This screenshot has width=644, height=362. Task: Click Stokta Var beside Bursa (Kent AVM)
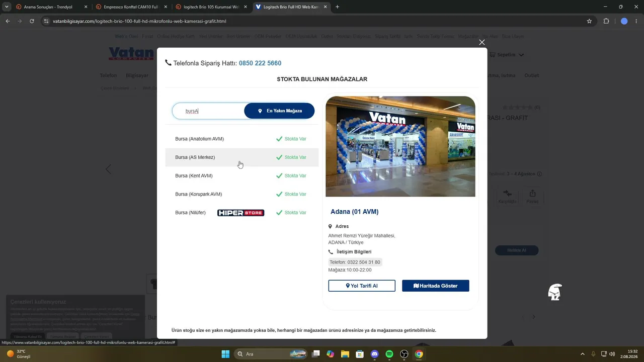tap(291, 176)
